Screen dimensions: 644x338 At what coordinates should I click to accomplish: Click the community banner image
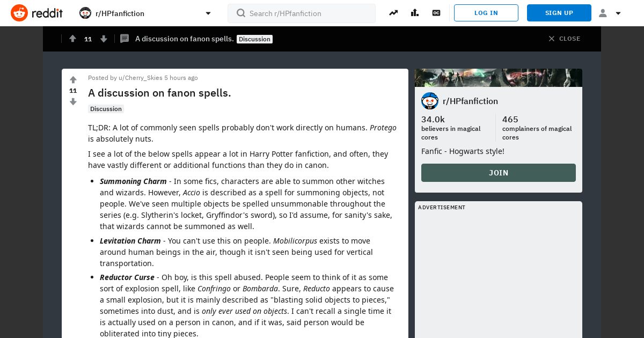[499, 78]
